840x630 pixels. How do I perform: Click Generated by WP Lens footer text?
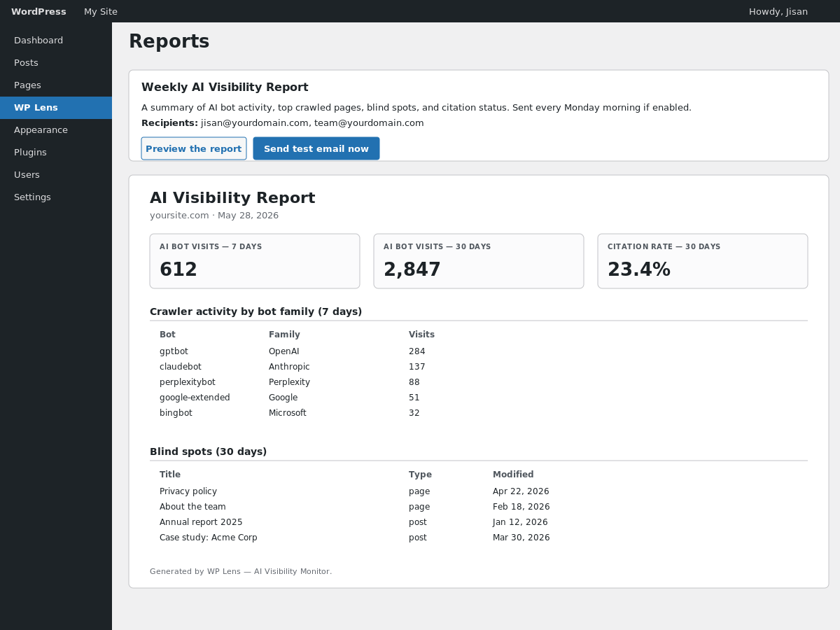coord(241,571)
